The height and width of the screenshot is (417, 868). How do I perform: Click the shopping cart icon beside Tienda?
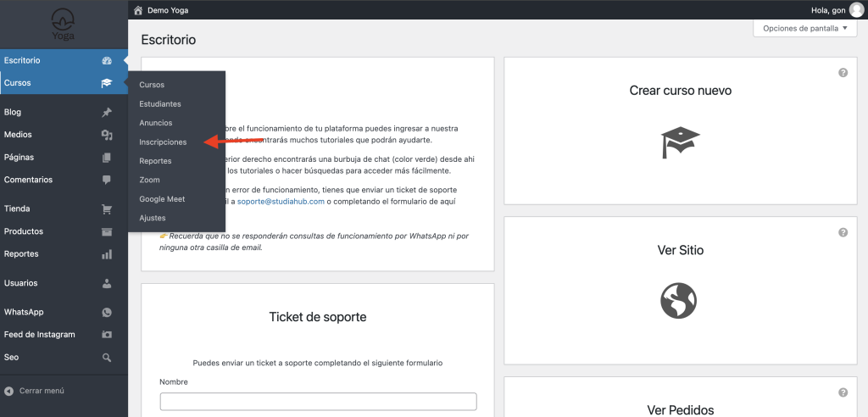coord(107,208)
